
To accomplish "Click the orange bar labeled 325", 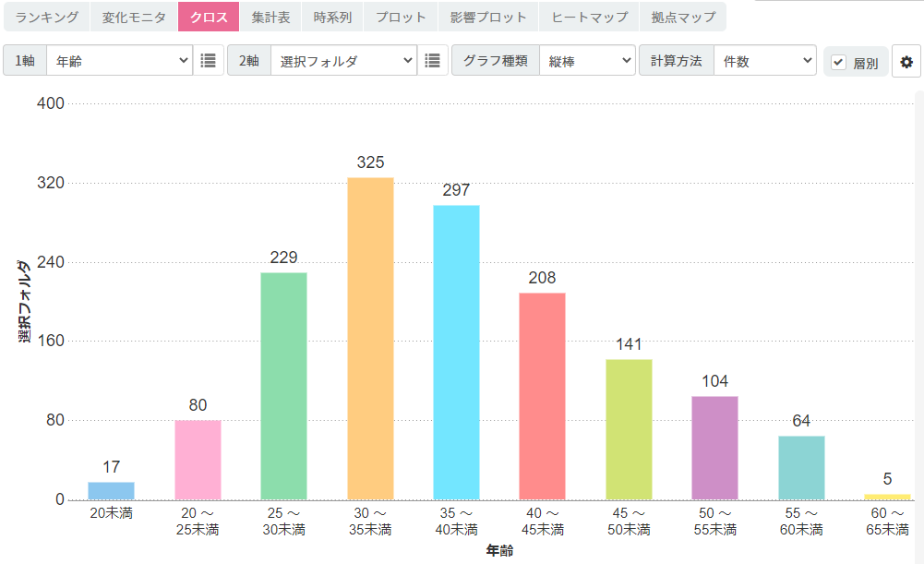I will pyautogui.click(x=370, y=338).
